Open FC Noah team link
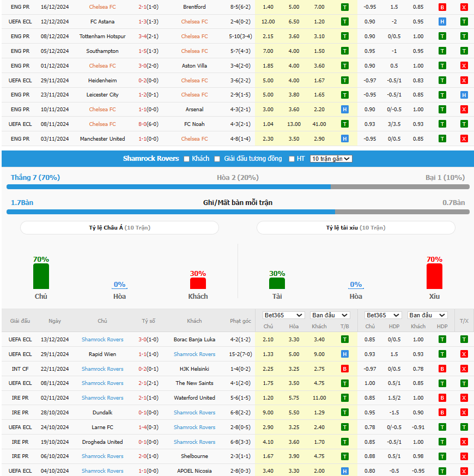 pyautogui.click(x=195, y=124)
